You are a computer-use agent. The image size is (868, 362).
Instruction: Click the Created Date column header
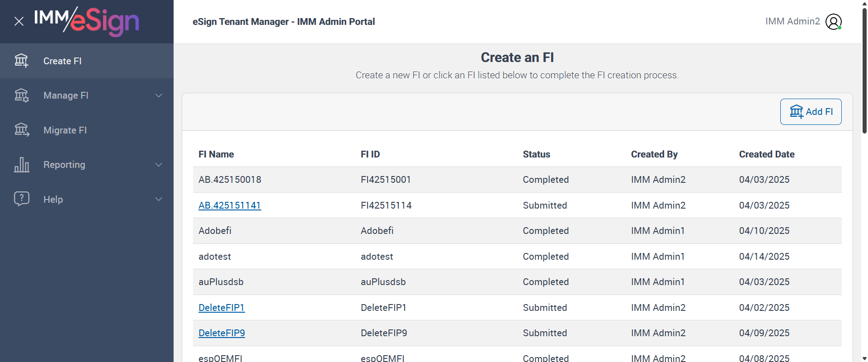pyautogui.click(x=767, y=154)
